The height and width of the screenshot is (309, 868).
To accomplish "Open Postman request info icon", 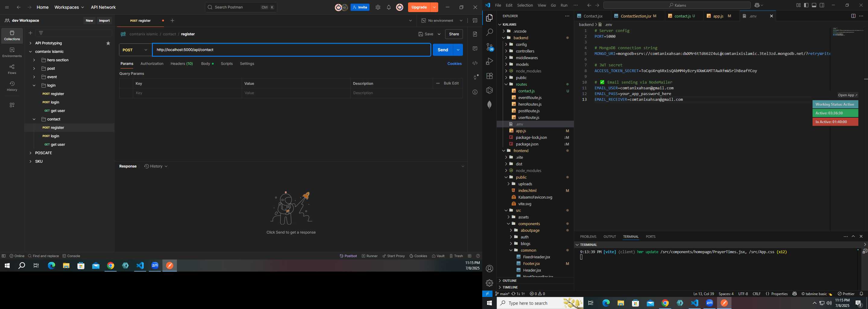I will coord(475,92).
